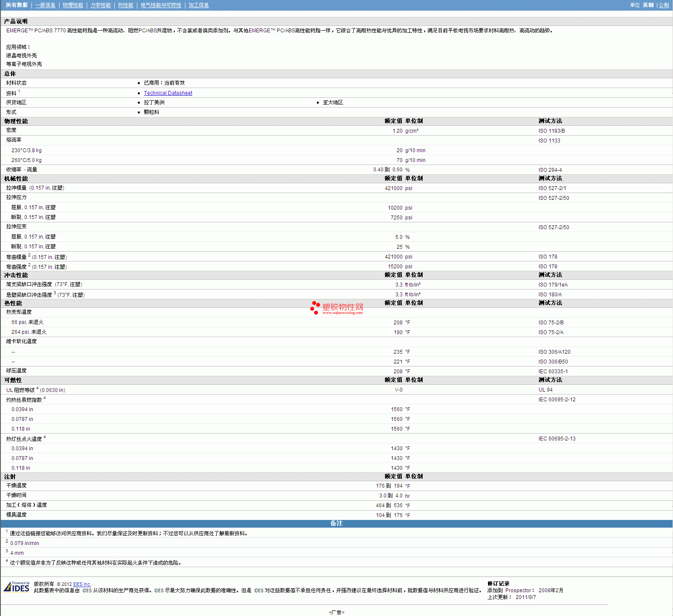
Task: Click the ISO 1133 test method
Action: click(x=549, y=141)
